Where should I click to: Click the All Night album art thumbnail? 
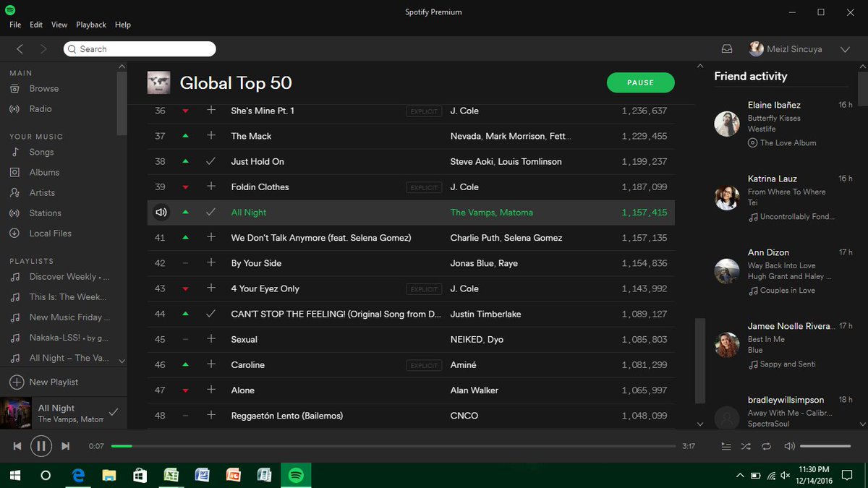[15, 413]
